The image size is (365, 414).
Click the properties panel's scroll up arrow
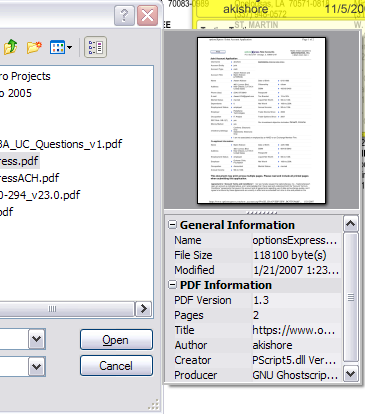(x=350, y=224)
